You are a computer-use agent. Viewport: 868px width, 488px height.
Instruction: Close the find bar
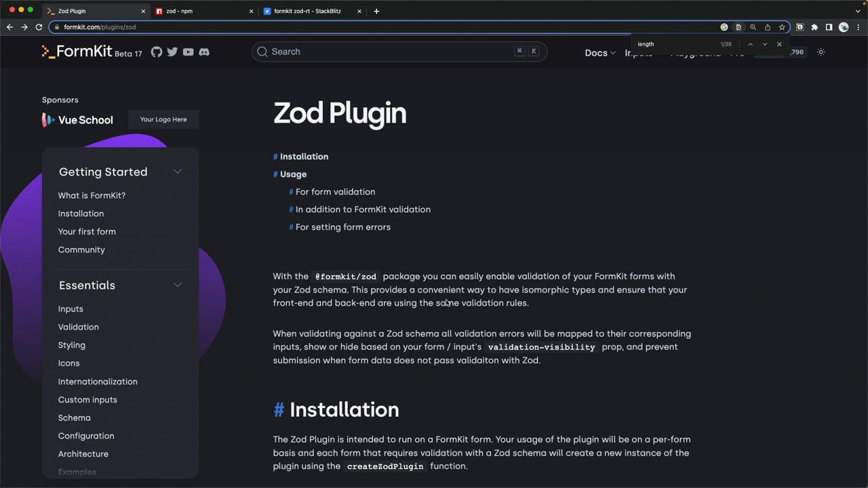[779, 44]
